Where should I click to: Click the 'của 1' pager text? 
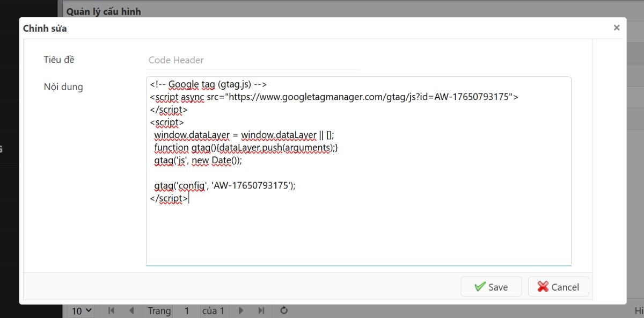(213, 310)
